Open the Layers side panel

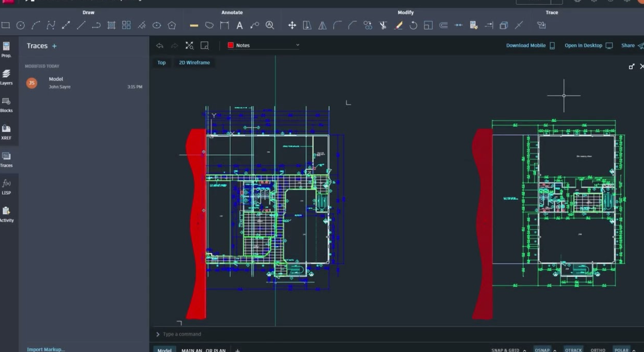coord(7,77)
